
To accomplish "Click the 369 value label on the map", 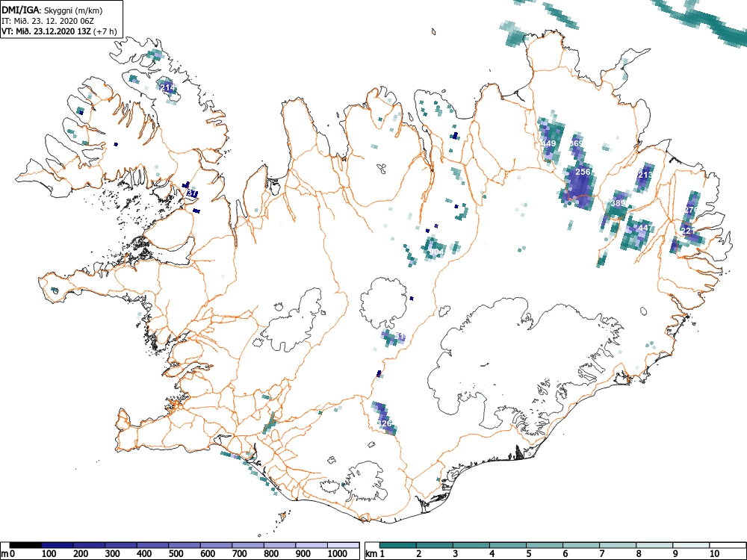I will (x=576, y=143).
